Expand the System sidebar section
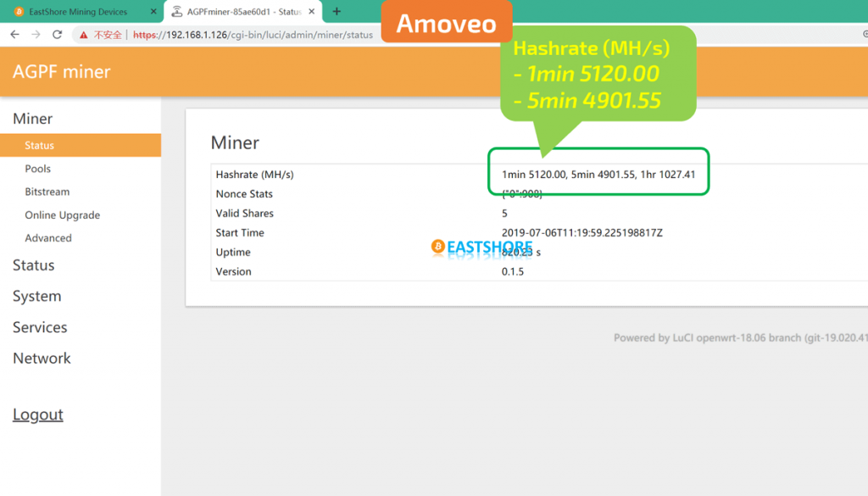 click(36, 296)
